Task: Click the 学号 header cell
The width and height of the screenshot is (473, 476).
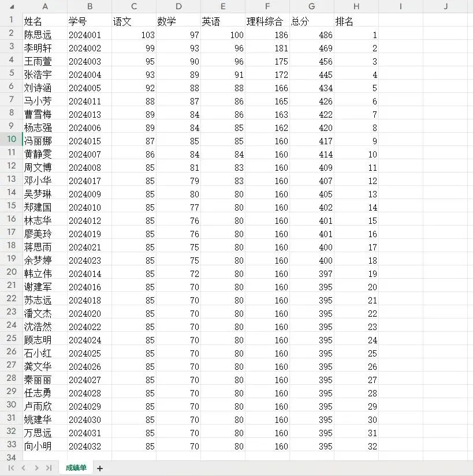Action: tap(90, 21)
